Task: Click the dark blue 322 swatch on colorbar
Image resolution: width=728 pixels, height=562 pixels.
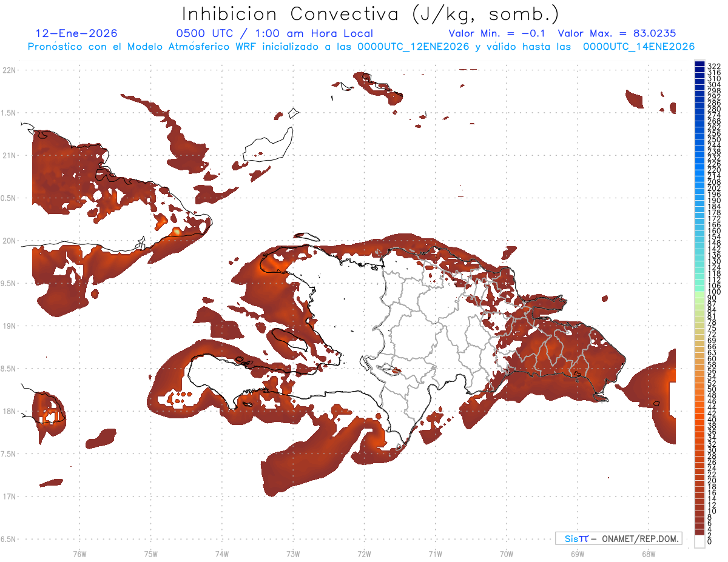Action: (x=699, y=64)
